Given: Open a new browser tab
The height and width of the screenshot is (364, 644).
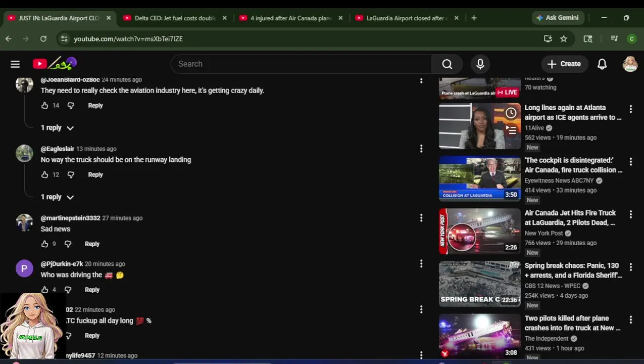Looking at the screenshot, I should click(474, 18).
